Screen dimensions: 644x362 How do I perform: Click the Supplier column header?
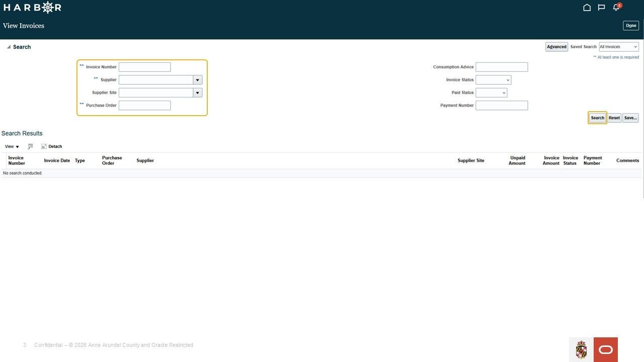coord(145,160)
